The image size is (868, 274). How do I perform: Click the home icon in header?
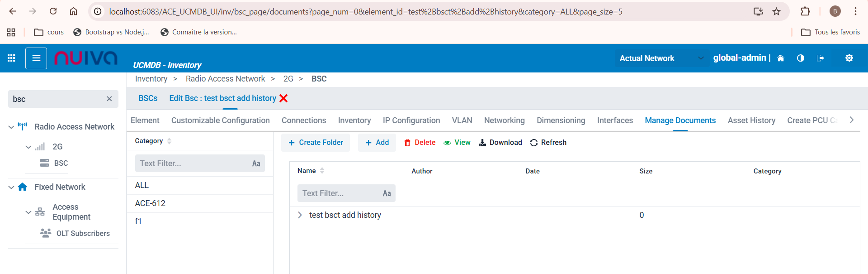coord(780,58)
